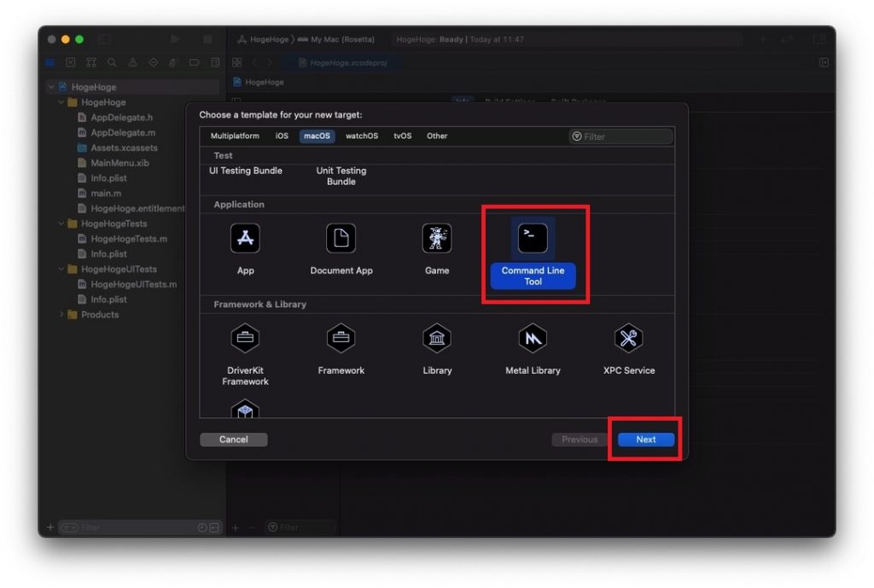
Task: Click the Run button in Xcode toolbar
Action: coord(175,39)
